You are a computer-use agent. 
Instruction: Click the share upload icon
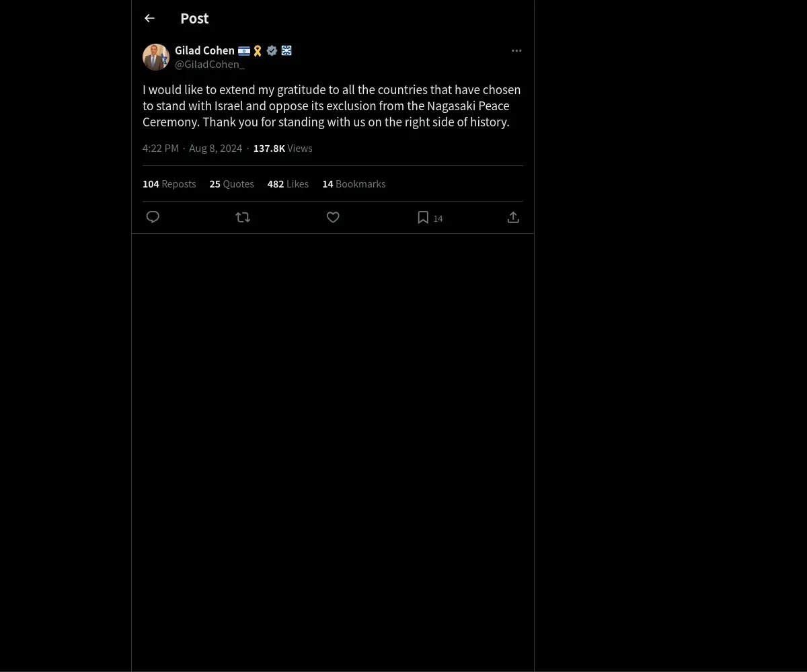click(513, 217)
